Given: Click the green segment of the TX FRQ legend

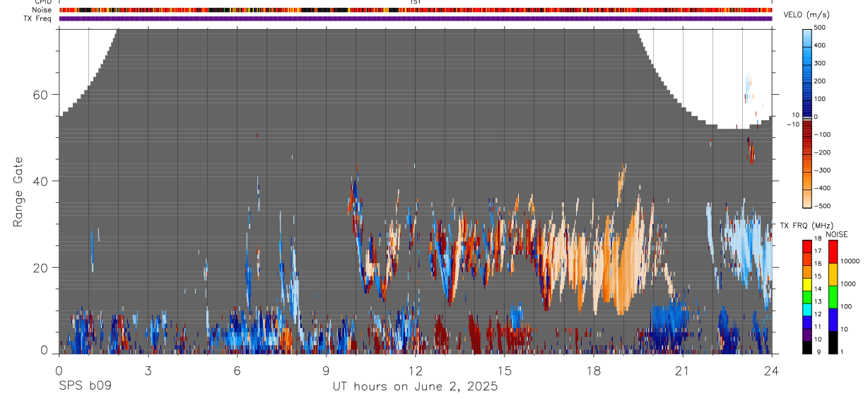Looking at the screenshot, I should [x=807, y=297].
